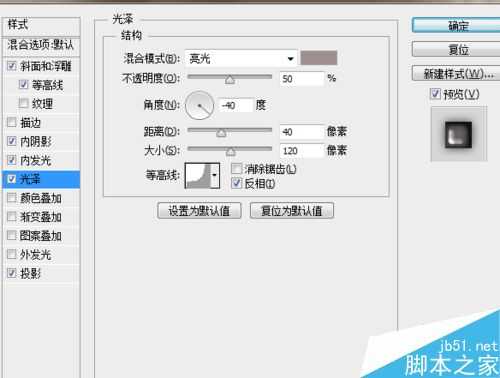
Task: Enable the 外发光 checkbox
Action: point(12,254)
